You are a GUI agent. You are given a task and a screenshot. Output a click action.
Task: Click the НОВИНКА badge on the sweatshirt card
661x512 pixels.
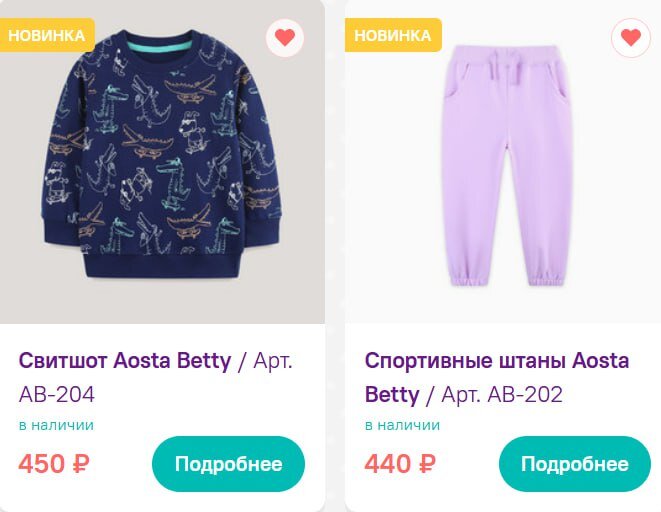click(x=47, y=35)
